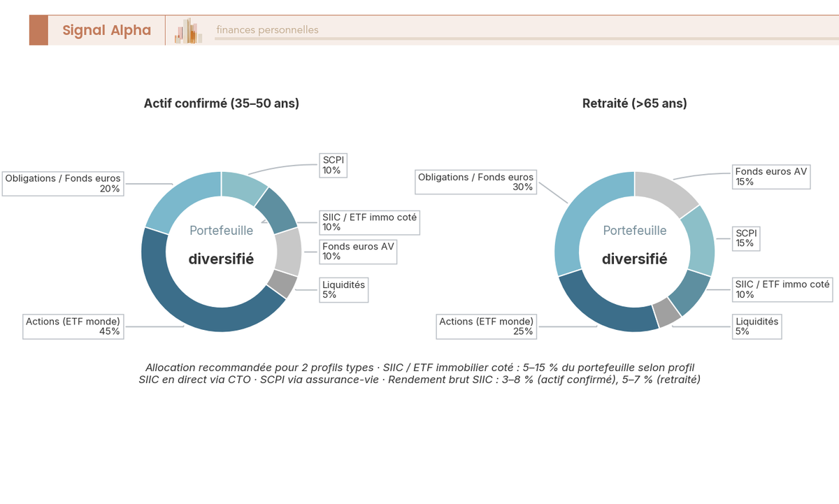Toggle the Fonds euros AV 15% label
The width and height of the screenshot is (839, 504).
click(771, 176)
